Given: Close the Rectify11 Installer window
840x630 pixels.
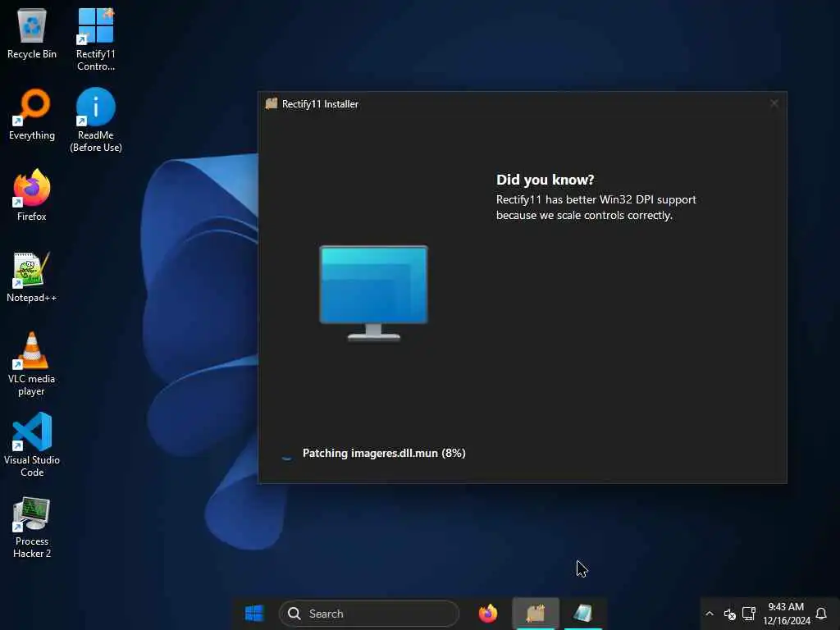Looking at the screenshot, I should (774, 103).
